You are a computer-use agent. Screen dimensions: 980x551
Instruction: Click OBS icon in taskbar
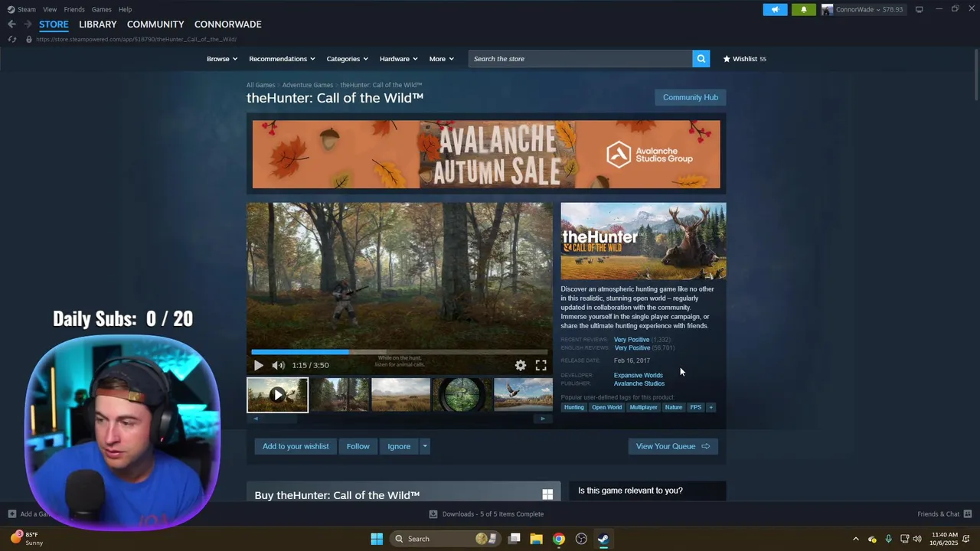coord(581,539)
